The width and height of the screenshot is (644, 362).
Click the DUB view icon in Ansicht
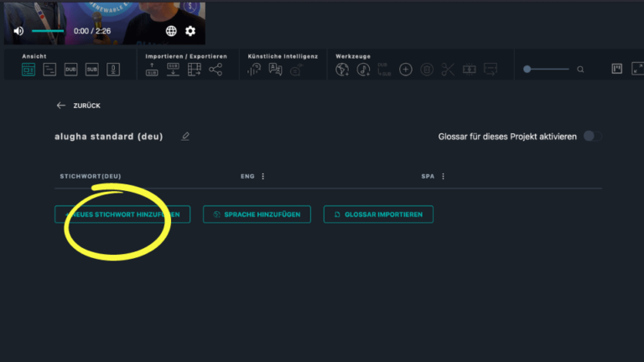70,70
